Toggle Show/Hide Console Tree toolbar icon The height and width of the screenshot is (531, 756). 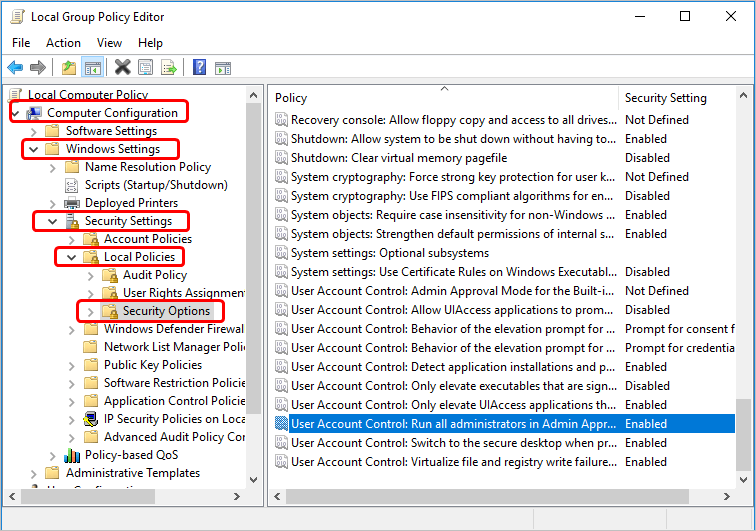click(92, 67)
